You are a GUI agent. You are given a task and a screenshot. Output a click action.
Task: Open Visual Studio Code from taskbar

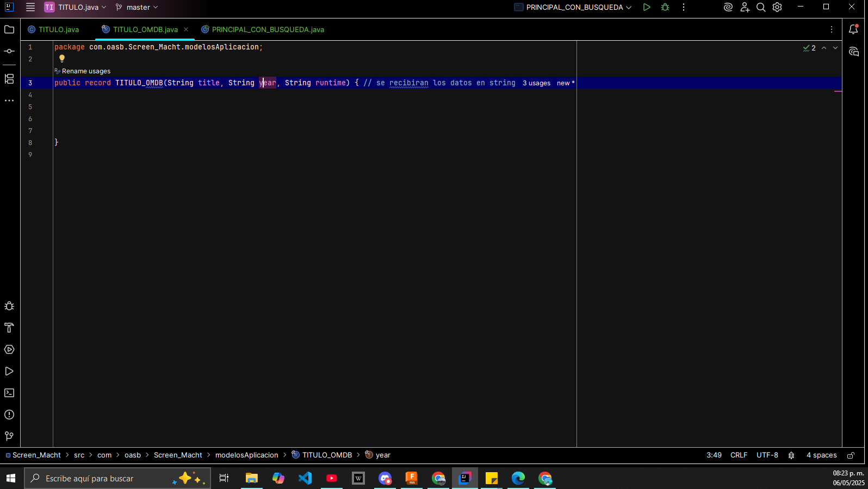click(305, 478)
